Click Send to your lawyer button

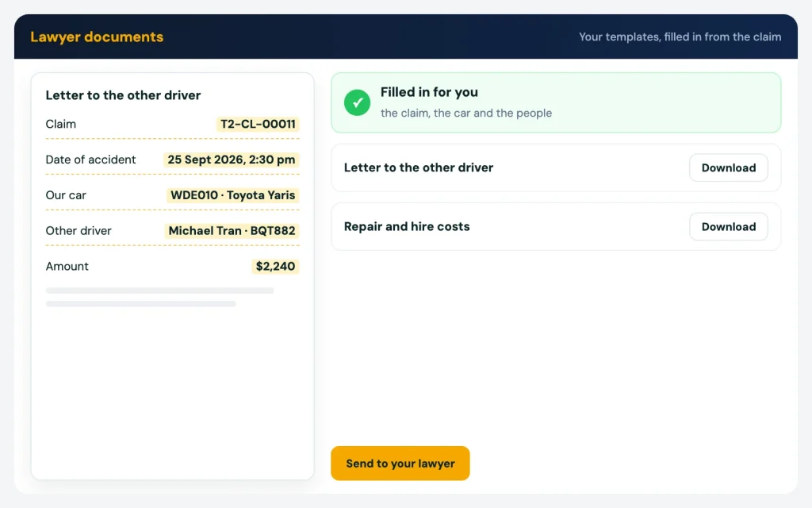(400, 463)
